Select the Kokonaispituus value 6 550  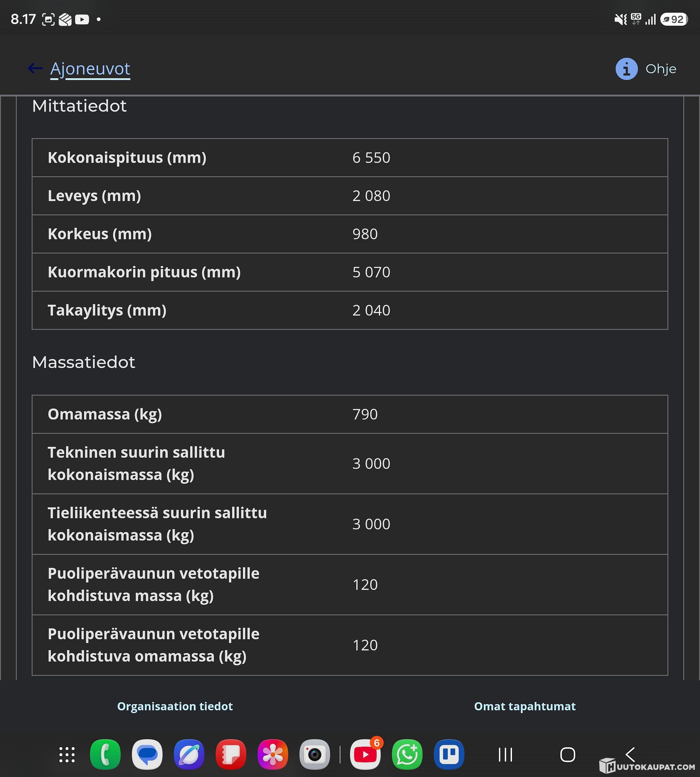pyautogui.click(x=371, y=158)
